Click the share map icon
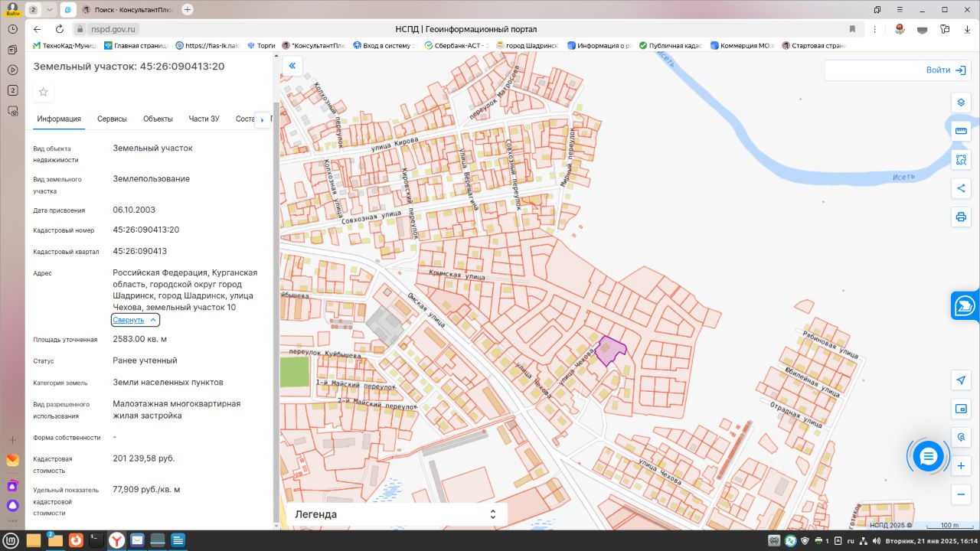The image size is (980, 551). click(x=961, y=188)
